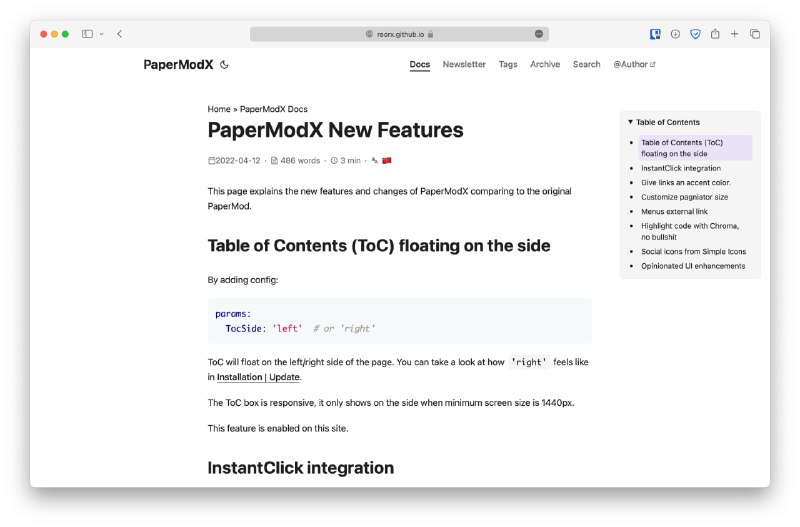The width and height of the screenshot is (800, 527).
Task: Click the TocSide code line
Action: point(300,329)
